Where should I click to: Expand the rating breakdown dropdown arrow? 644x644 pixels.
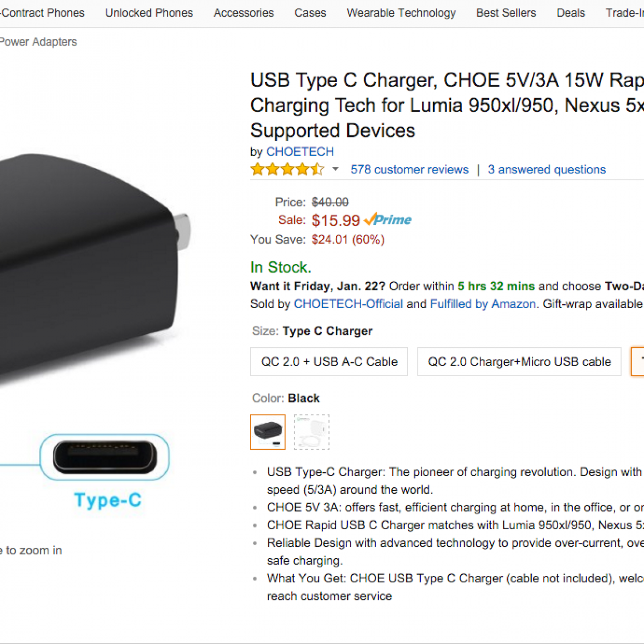pyautogui.click(x=335, y=170)
